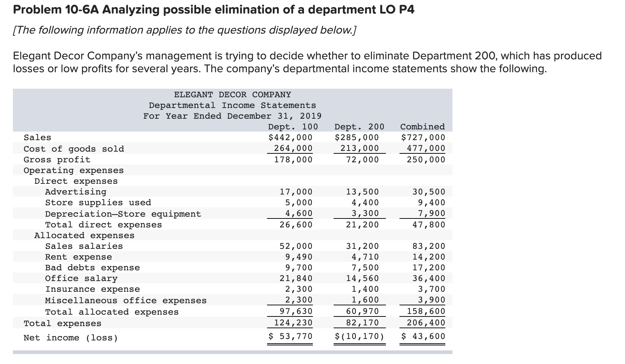Click the 'Rent expense' row label
The image size is (625, 364).
(x=78, y=257)
